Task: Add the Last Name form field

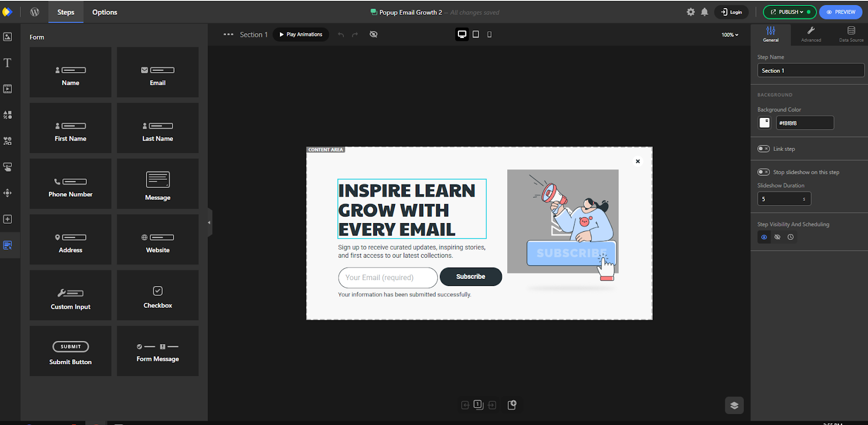Action: 158,128
